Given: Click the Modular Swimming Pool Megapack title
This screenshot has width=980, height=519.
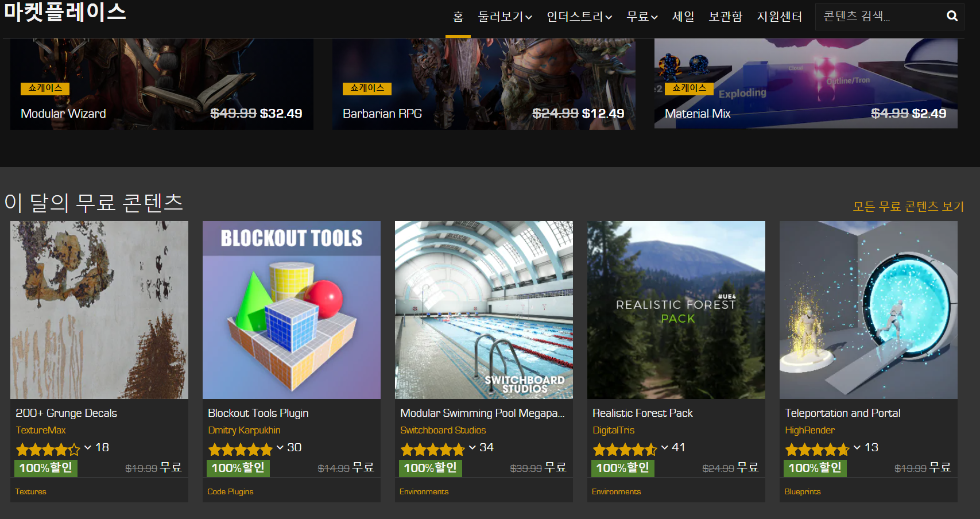Looking at the screenshot, I should [482, 413].
